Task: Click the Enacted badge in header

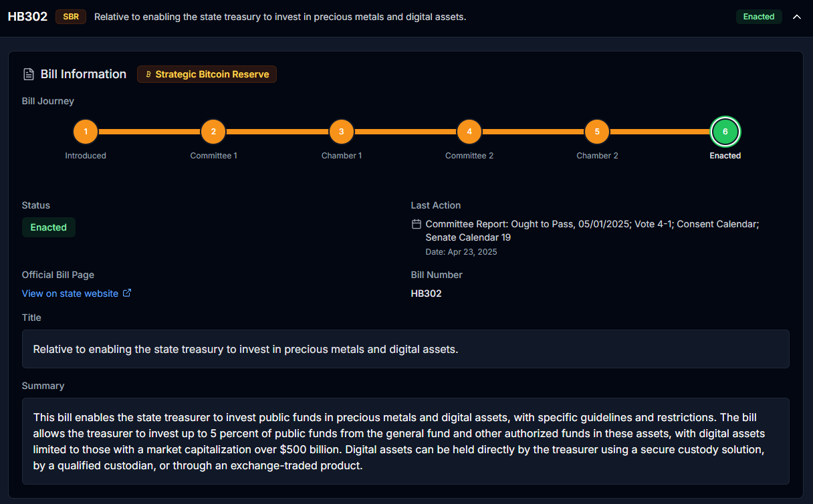Action: coord(759,17)
